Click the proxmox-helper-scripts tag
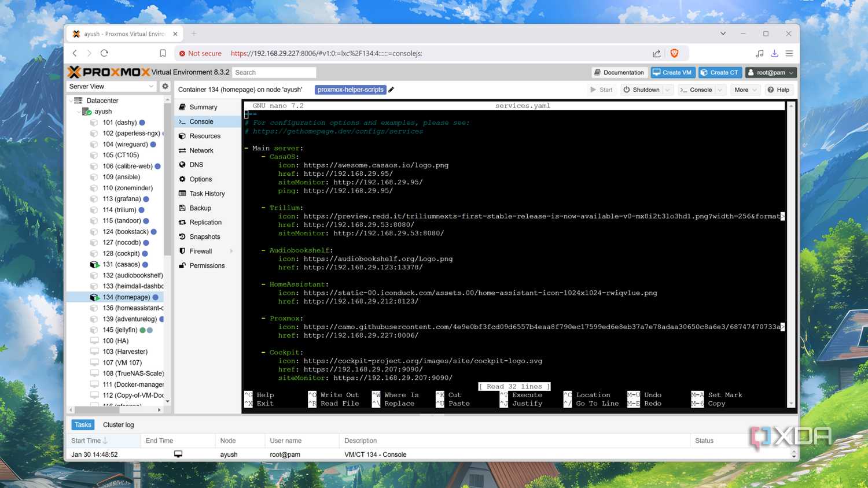Image resolution: width=868 pixels, height=488 pixels. click(x=351, y=90)
